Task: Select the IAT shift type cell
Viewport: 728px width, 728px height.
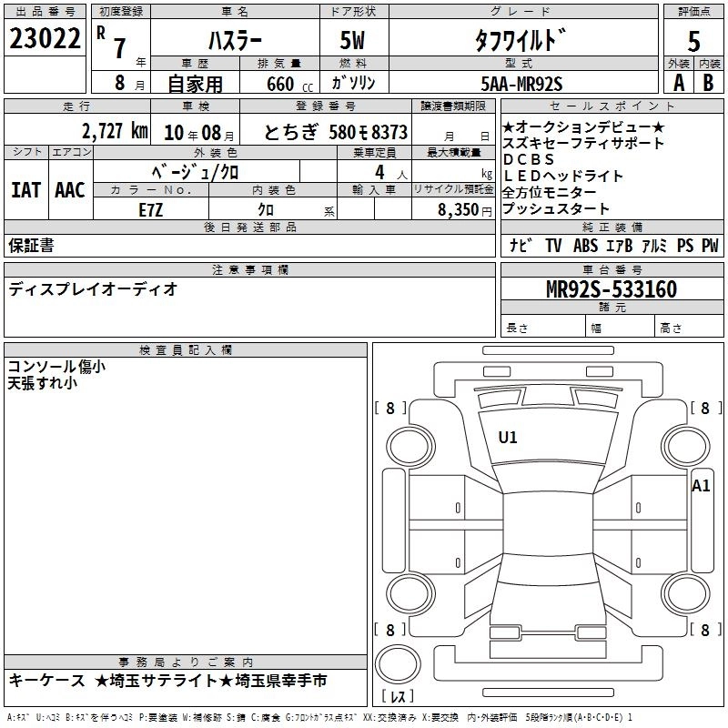Action: (x=26, y=190)
